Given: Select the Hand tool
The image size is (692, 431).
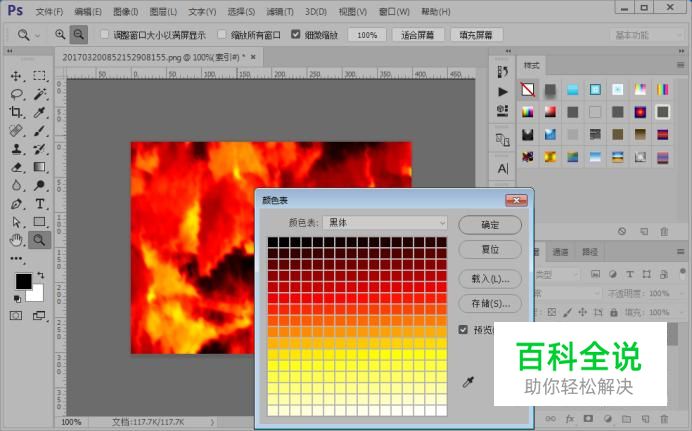Looking at the screenshot, I should click(16, 240).
